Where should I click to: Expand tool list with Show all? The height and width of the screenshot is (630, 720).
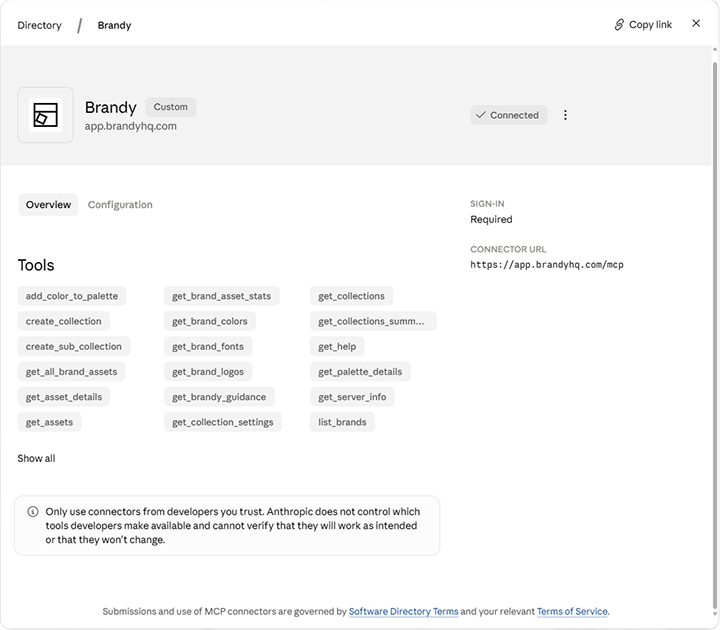coord(36,458)
